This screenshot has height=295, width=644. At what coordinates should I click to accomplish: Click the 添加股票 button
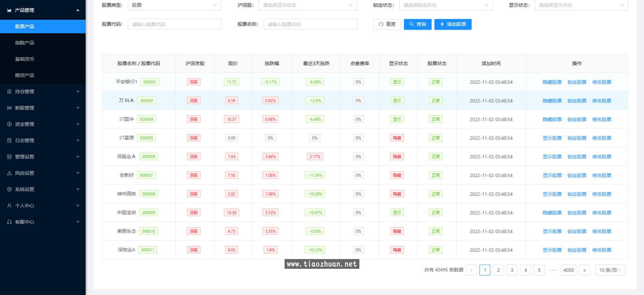click(453, 24)
